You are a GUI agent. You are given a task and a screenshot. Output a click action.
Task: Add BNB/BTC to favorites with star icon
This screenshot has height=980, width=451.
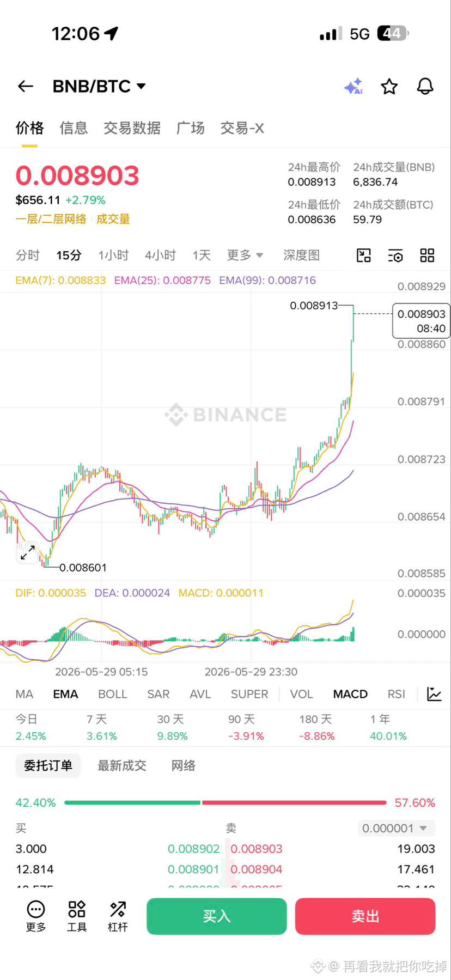[x=389, y=86]
